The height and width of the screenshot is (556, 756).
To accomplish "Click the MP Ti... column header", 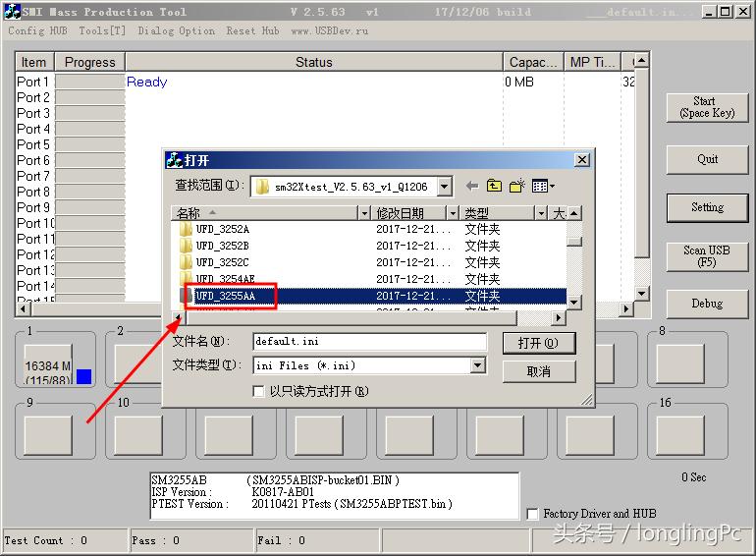I will coord(592,62).
